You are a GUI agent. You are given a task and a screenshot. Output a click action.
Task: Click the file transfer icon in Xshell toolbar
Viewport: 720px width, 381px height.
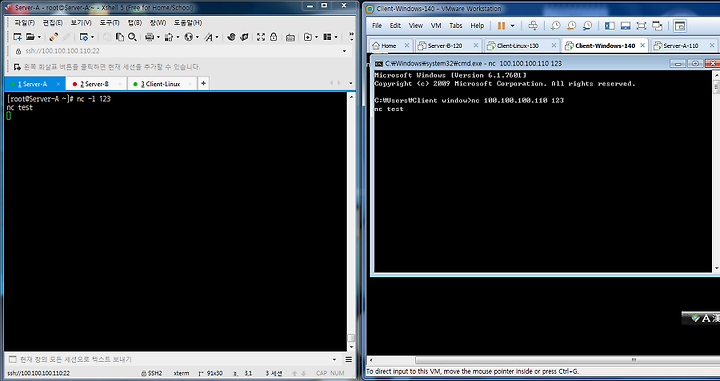169,37
